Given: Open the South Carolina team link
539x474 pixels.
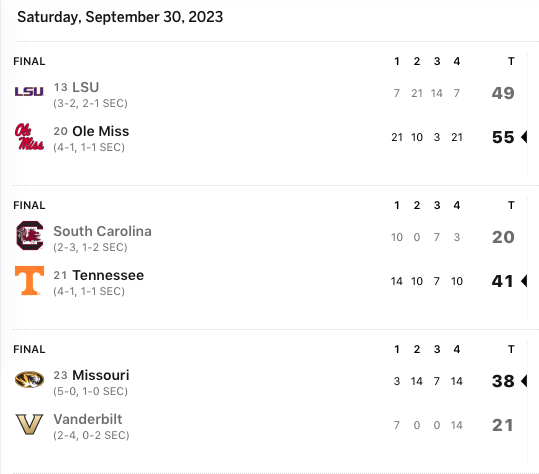Looking at the screenshot, I should (102, 231).
